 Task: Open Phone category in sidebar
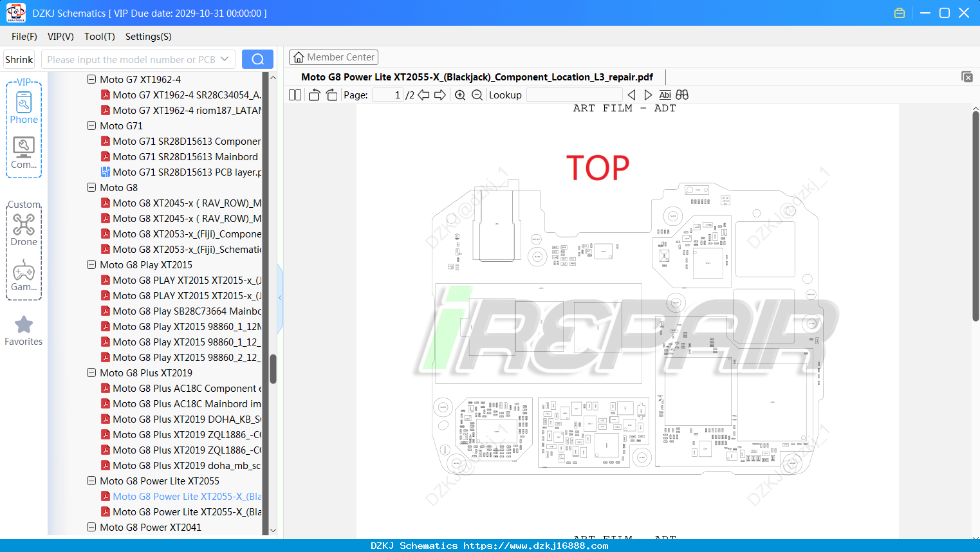click(x=24, y=107)
